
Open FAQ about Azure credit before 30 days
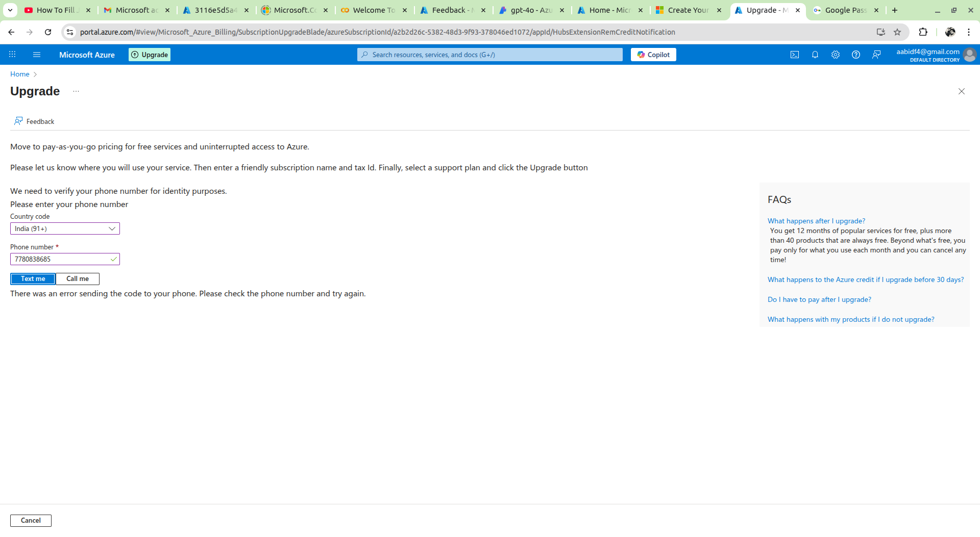pos(866,279)
